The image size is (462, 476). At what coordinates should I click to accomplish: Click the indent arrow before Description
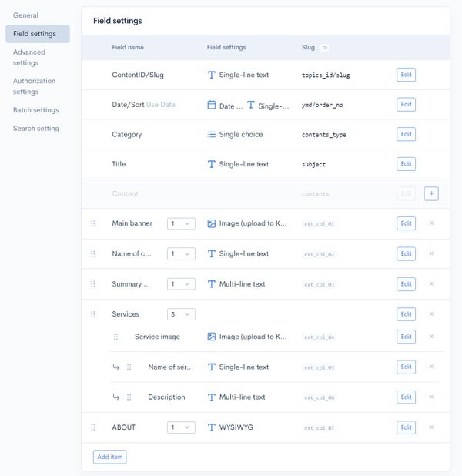click(116, 397)
